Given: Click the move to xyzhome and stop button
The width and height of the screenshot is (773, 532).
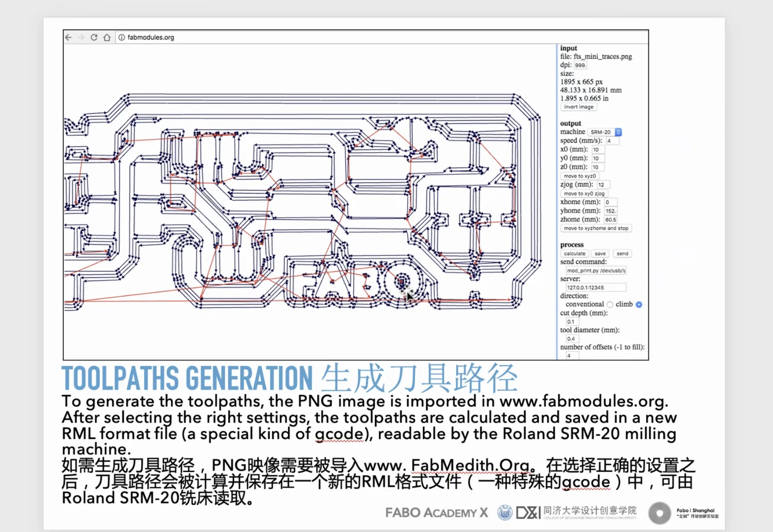Looking at the screenshot, I should (596, 228).
